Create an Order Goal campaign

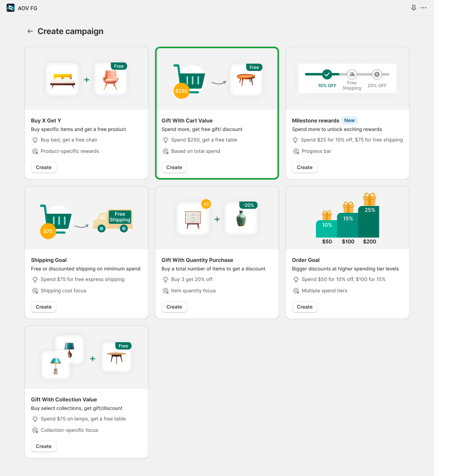pyautogui.click(x=305, y=307)
